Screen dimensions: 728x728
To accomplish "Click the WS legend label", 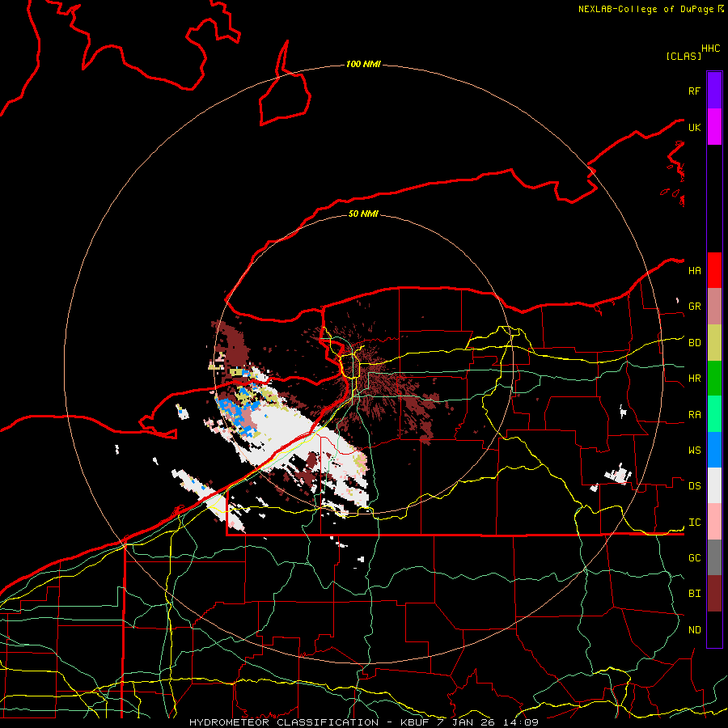I will 694,451.
